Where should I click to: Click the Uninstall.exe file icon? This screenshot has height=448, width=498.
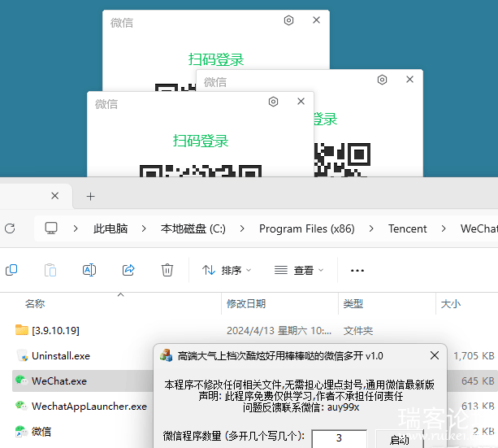pyautogui.click(x=22, y=355)
